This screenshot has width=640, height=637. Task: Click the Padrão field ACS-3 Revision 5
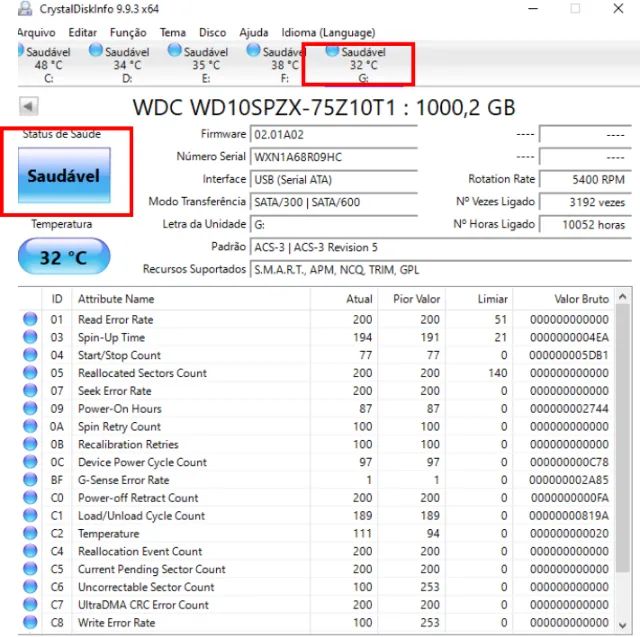point(440,247)
